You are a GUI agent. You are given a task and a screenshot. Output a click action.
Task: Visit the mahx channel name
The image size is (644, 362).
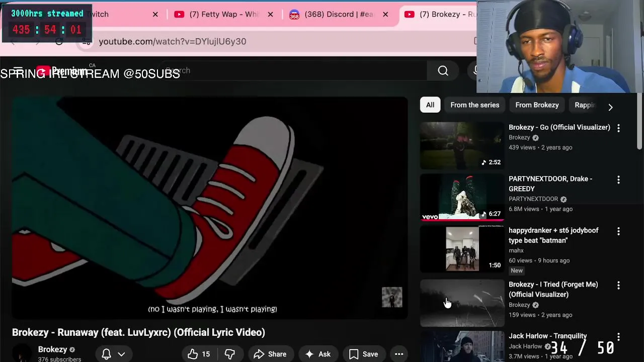516,250
